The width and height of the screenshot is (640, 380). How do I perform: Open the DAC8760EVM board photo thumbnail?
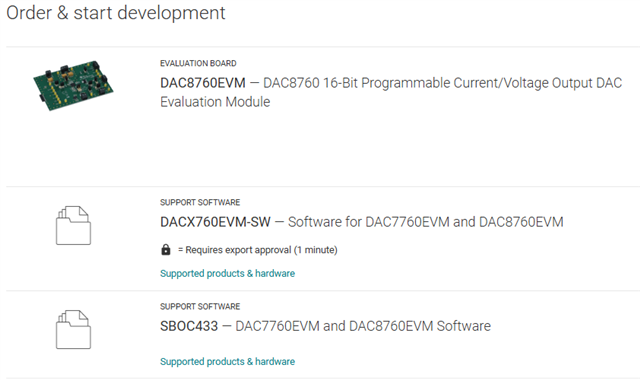tap(73, 85)
